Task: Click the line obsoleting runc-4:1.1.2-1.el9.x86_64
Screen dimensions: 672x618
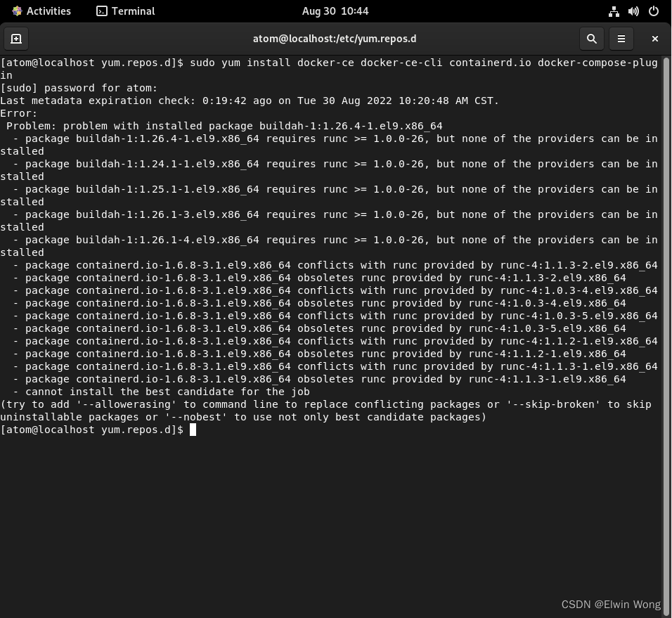Action: click(x=319, y=354)
